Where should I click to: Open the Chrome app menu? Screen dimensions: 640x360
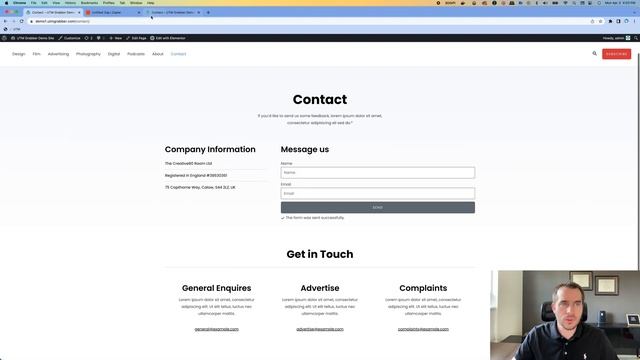point(19,3)
